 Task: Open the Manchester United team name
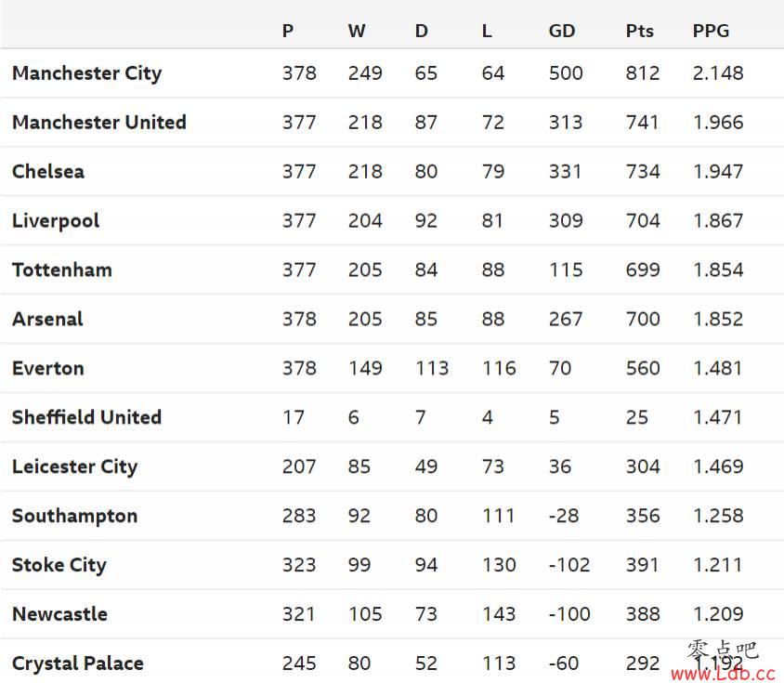click(99, 122)
